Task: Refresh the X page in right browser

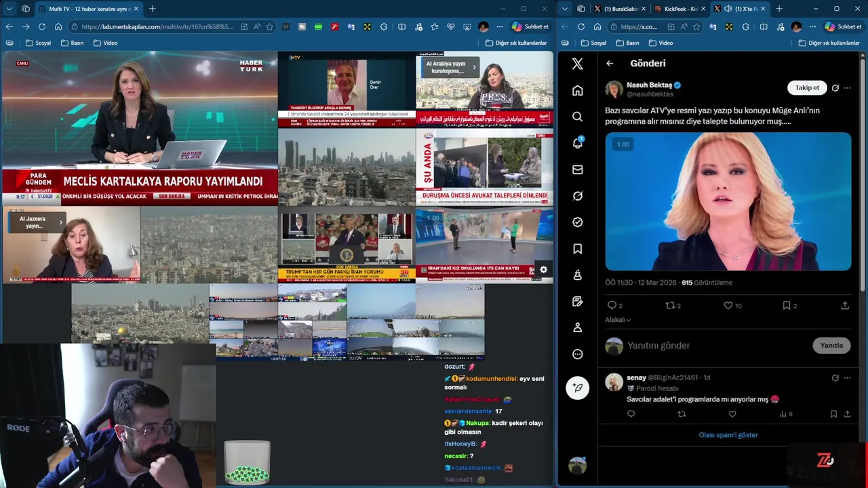Action: pyautogui.click(x=581, y=26)
